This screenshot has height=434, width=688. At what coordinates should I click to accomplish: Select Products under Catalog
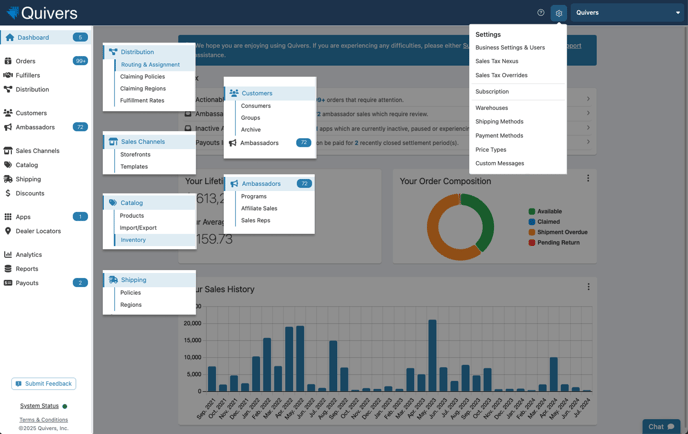132,215
